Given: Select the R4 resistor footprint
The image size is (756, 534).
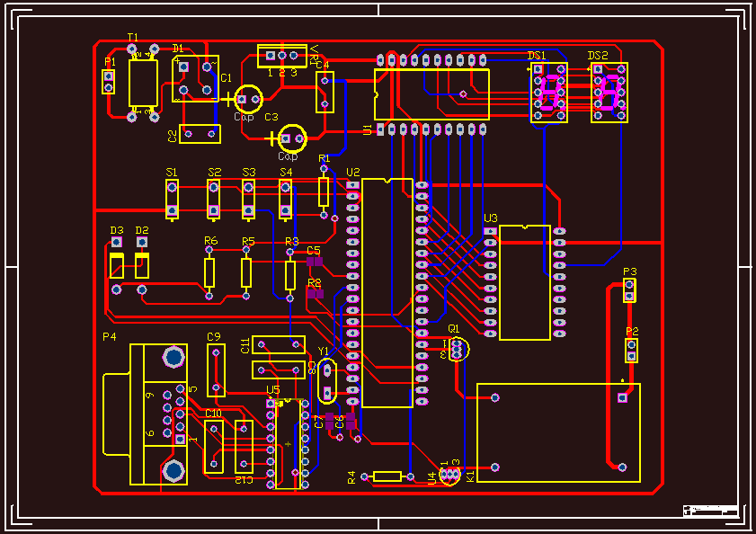Looking at the screenshot, I should point(387,476).
